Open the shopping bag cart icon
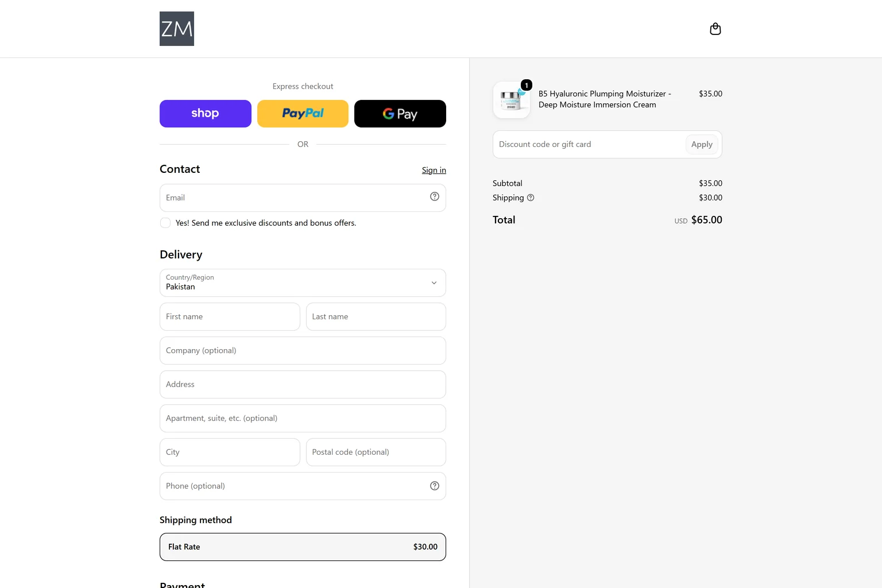Image resolution: width=882 pixels, height=588 pixels. tap(715, 29)
